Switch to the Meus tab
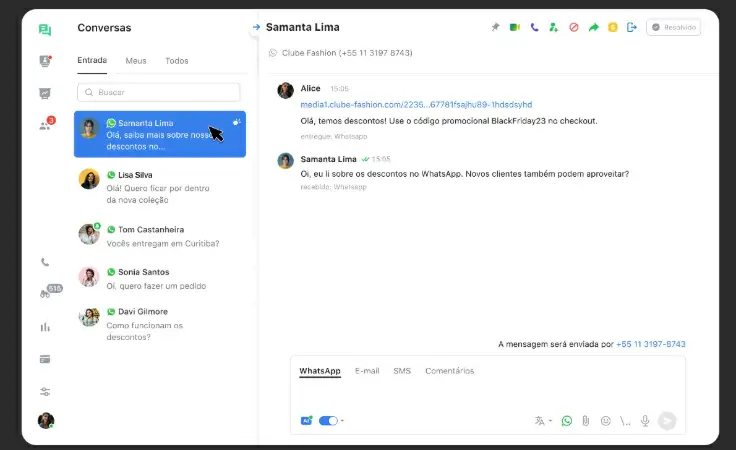 pyautogui.click(x=136, y=61)
